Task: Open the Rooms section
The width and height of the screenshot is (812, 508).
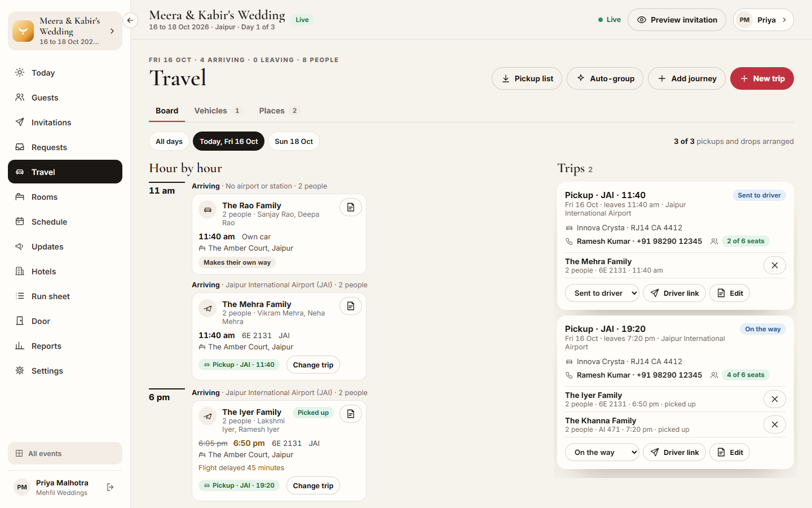Action: coord(65,197)
